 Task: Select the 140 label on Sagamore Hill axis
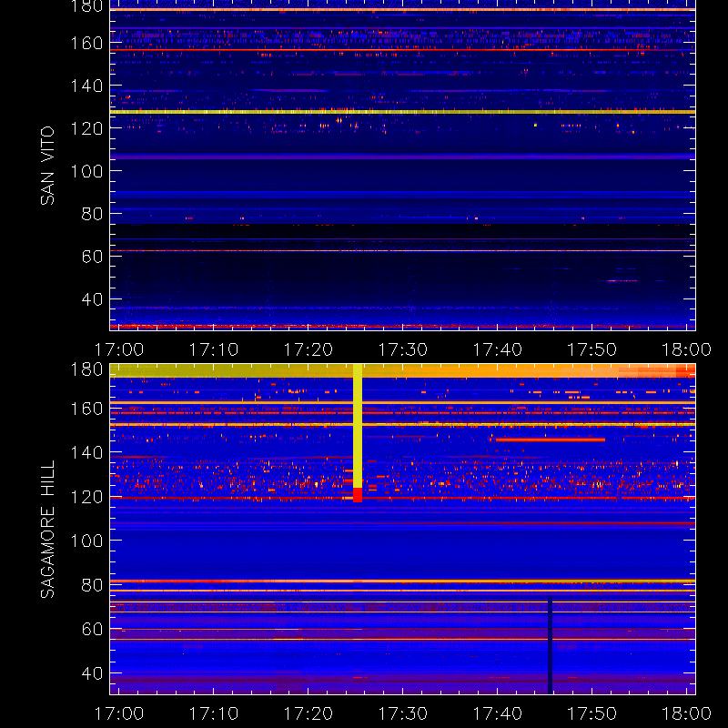point(86,452)
